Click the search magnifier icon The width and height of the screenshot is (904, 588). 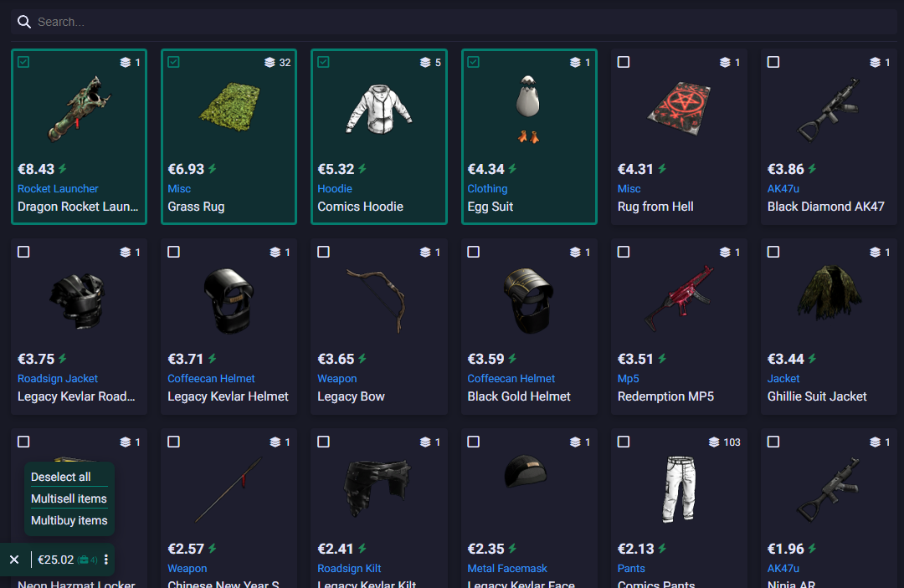pyautogui.click(x=23, y=22)
